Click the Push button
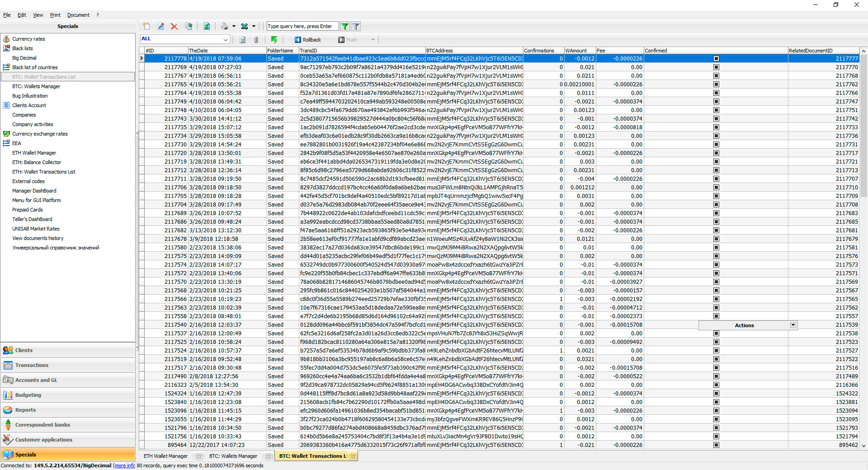 (348, 40)
